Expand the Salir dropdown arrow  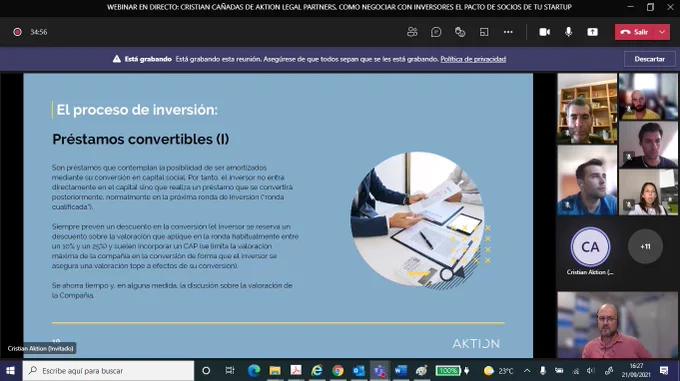point(662,32)
